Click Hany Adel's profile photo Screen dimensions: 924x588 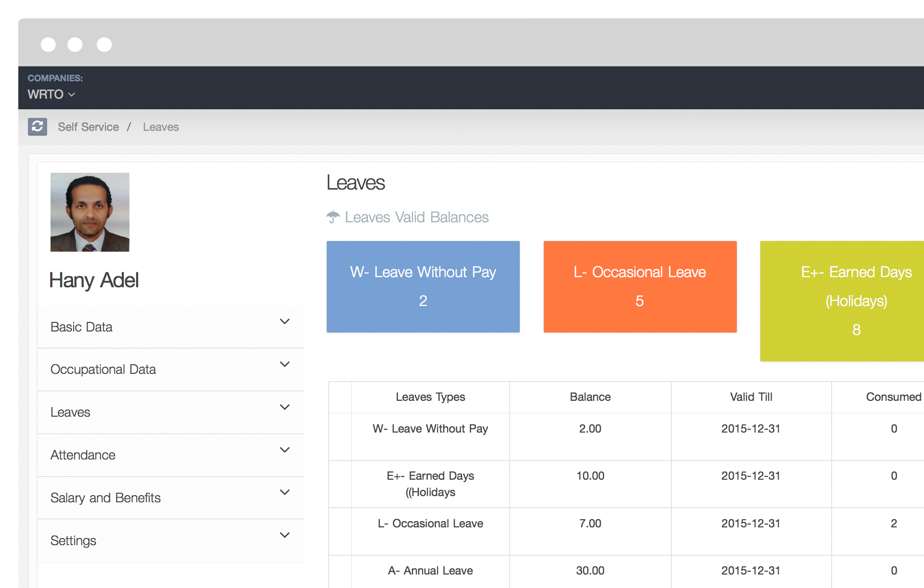tap(90, 212)
